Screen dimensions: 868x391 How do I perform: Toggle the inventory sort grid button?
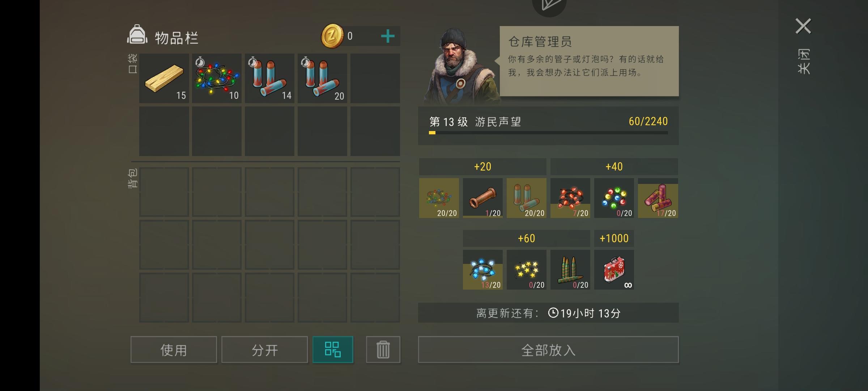coord(333,349)
